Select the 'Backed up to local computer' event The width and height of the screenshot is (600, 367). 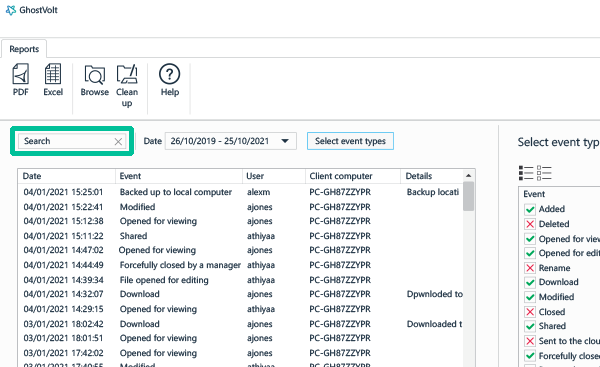[176, 192]
